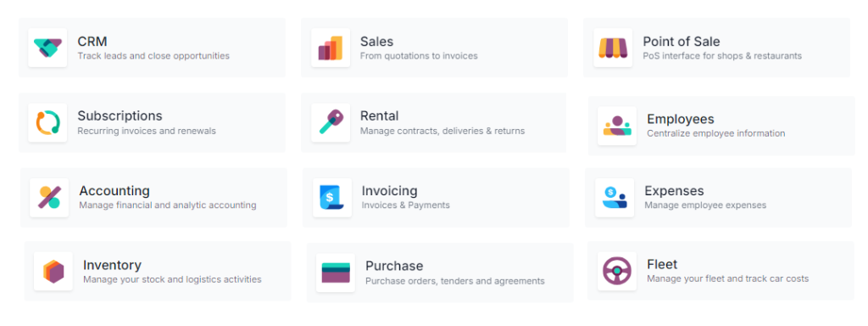Select 'Manage your fleet and track car costs'

coord(728,278)
